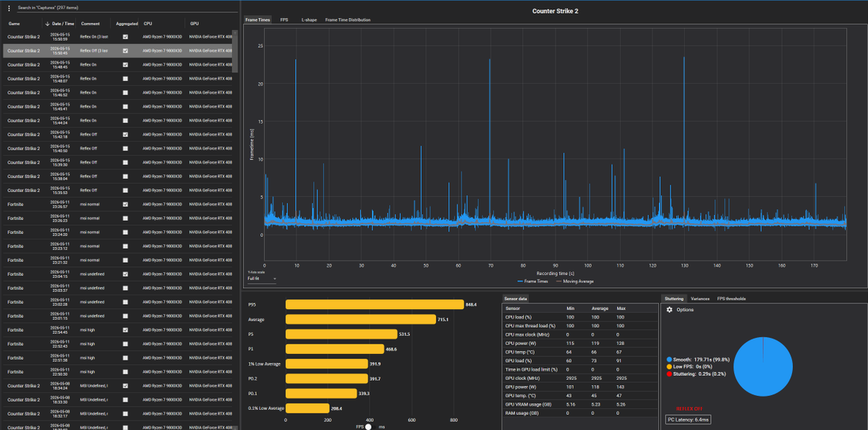
Task: Click the sort arrow beside Date / Time
Action: (x=47, y=24)
